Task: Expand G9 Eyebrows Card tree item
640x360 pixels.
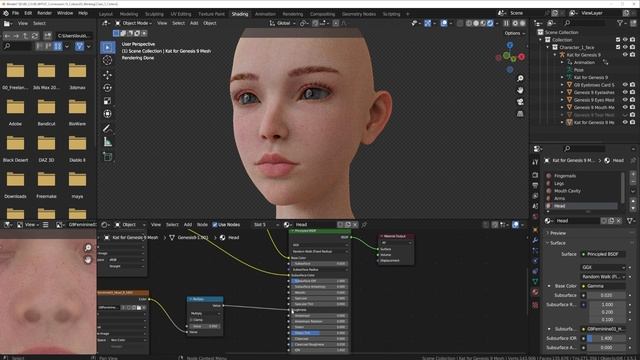Action: [x=562, y=85]
